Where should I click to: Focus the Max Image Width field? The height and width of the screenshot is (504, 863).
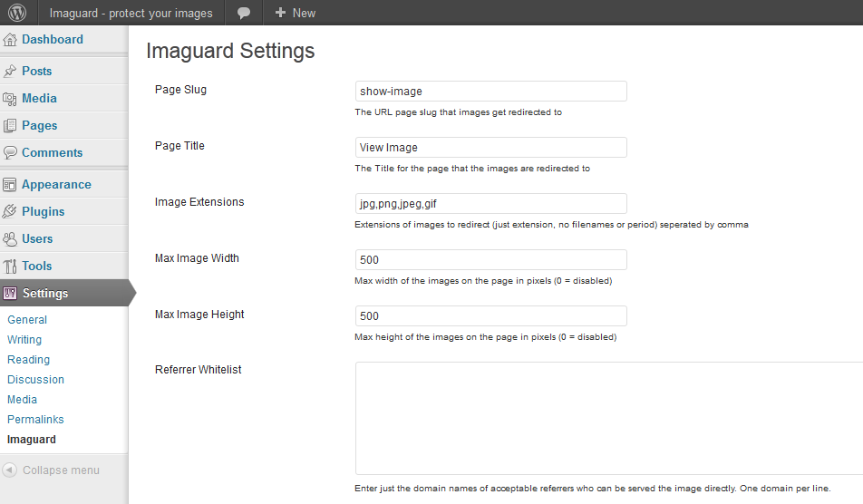click(x=491, y=259)
